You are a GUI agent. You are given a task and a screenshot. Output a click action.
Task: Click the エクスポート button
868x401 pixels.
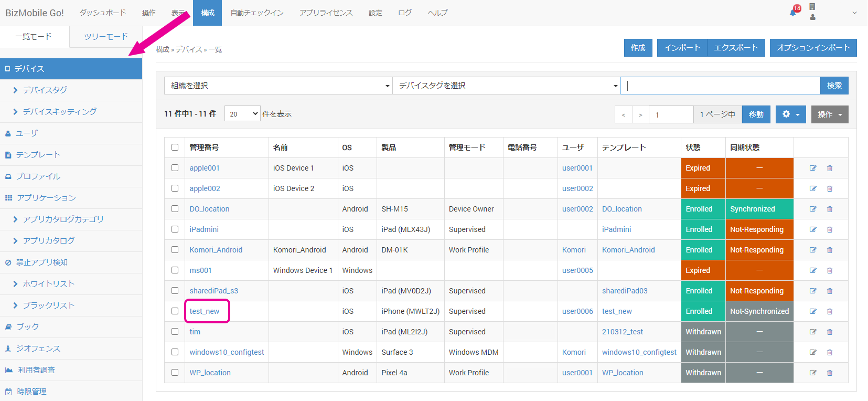point(736,48)
